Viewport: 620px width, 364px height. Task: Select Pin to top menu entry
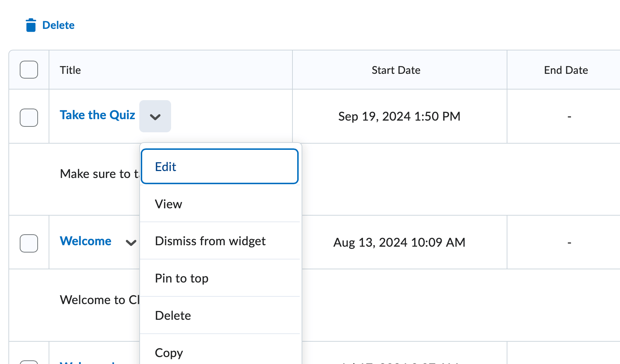[x=219, y=278]
